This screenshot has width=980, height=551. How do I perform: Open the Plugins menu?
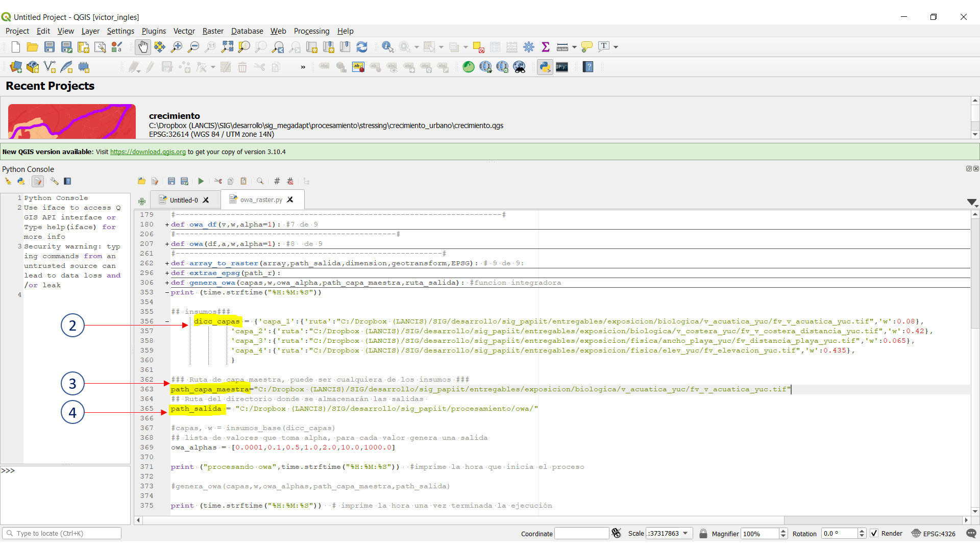pos(154,31)
